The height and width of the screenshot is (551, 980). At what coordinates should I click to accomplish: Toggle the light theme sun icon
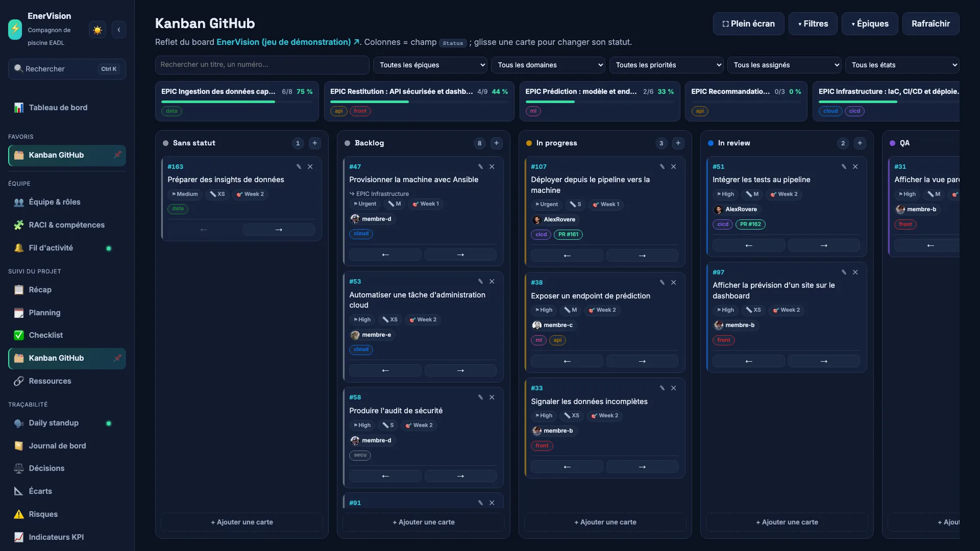97,30
